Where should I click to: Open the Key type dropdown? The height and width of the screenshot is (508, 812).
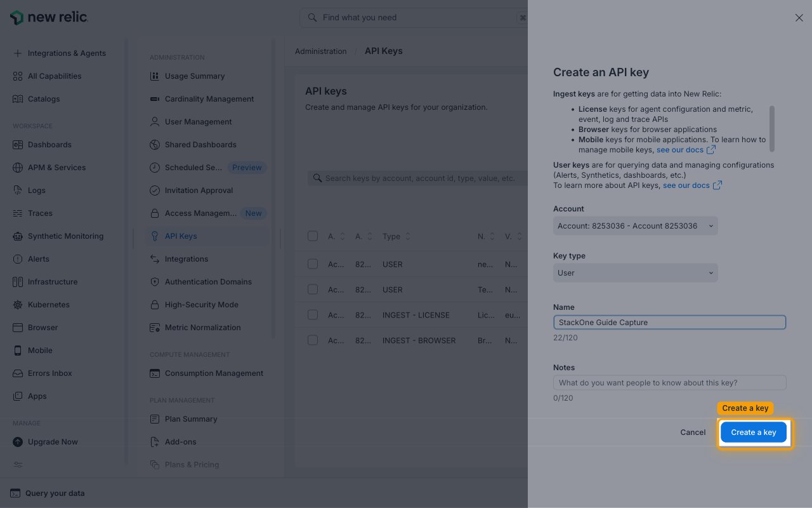[636, 273]
